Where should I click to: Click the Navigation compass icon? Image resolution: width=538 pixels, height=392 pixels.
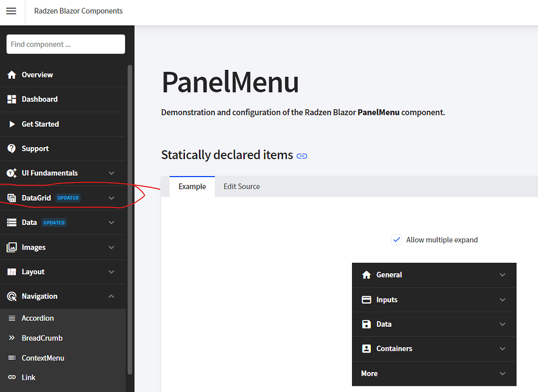12,296
